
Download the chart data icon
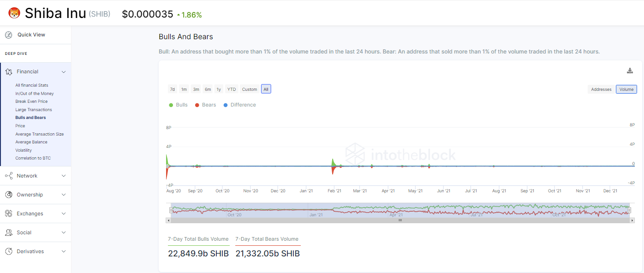[630, 71]
